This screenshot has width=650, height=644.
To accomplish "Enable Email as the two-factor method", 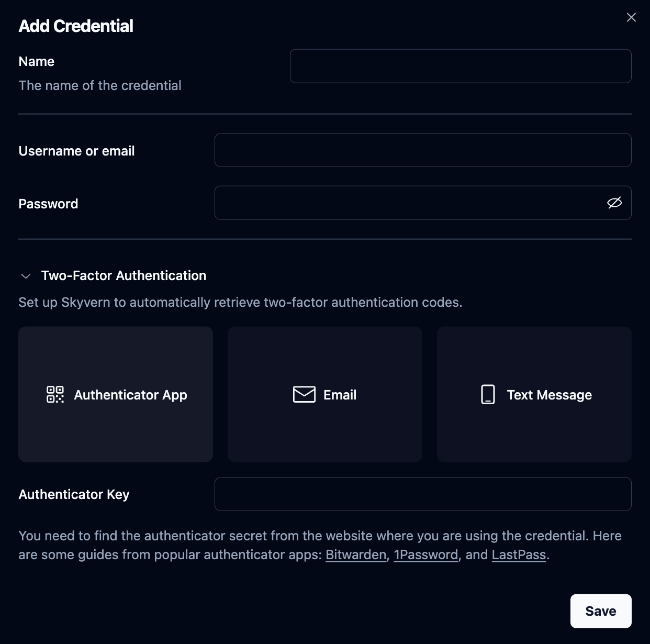I will click(x=324, y=394).
